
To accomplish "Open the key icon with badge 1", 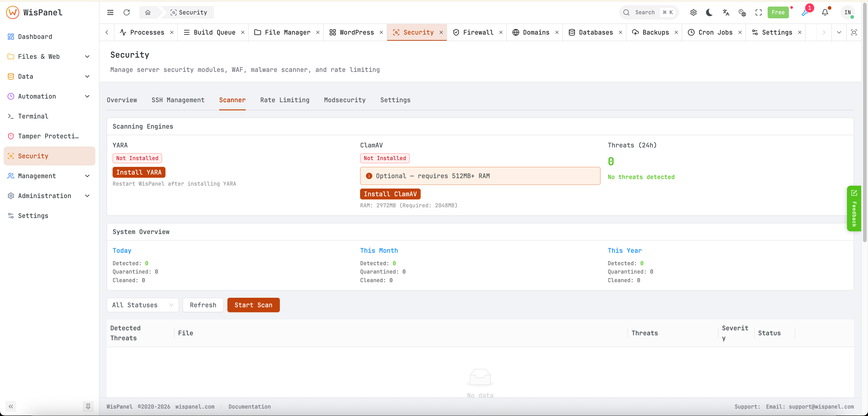I will tap(805, 12).
